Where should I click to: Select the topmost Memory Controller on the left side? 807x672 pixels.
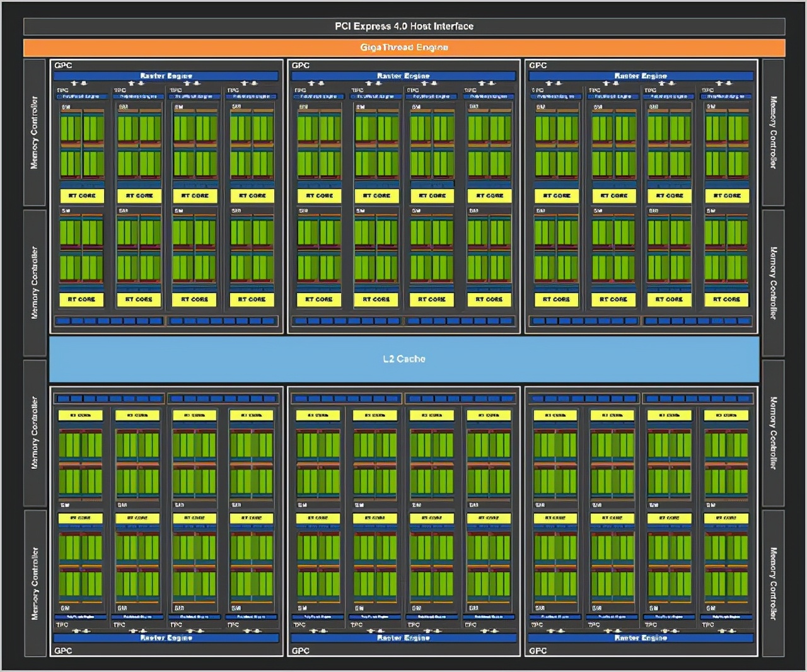point(35,132)
